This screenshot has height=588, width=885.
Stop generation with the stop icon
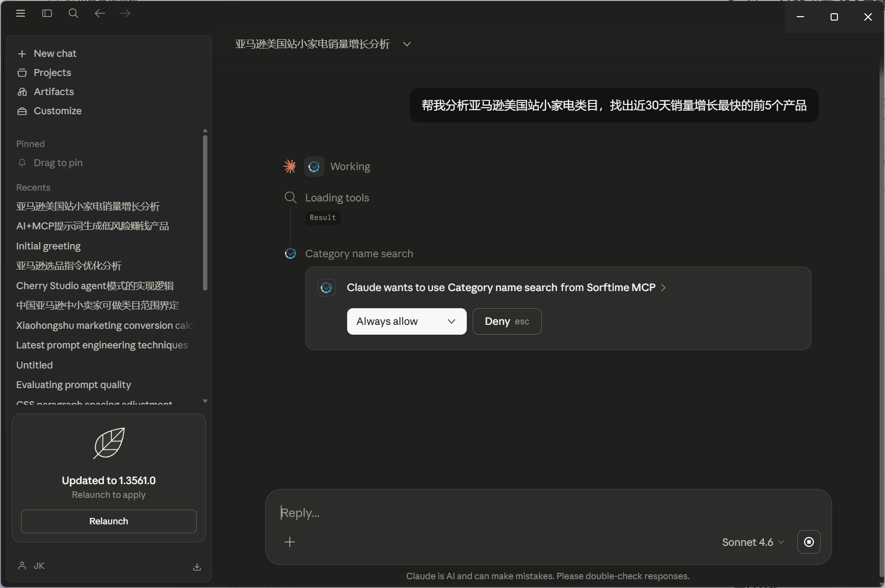[x=809, y=542]
